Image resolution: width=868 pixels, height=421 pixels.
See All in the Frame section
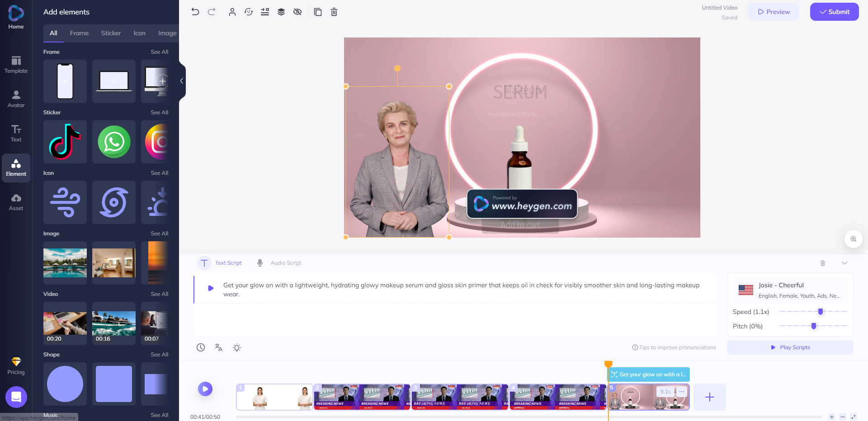pyautogui.click(x=159, y=52)
